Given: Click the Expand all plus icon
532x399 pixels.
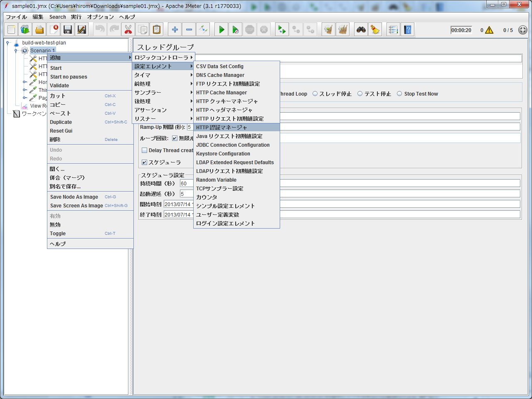Looking at the screenshot, I should [175, 30].
